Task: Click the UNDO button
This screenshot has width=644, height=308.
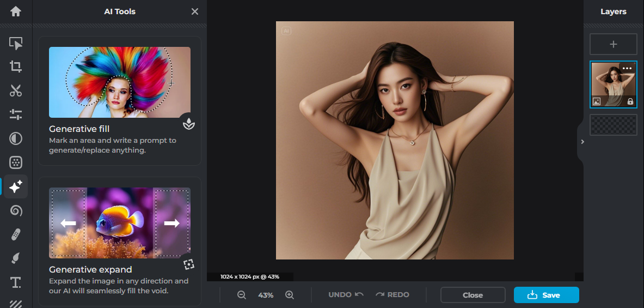Action: pyautogui.click(x=346, y=294)
